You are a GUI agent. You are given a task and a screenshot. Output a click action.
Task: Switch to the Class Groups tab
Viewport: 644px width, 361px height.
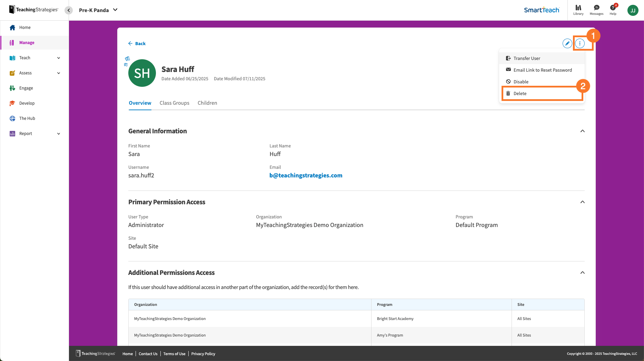tap(174, 103)
